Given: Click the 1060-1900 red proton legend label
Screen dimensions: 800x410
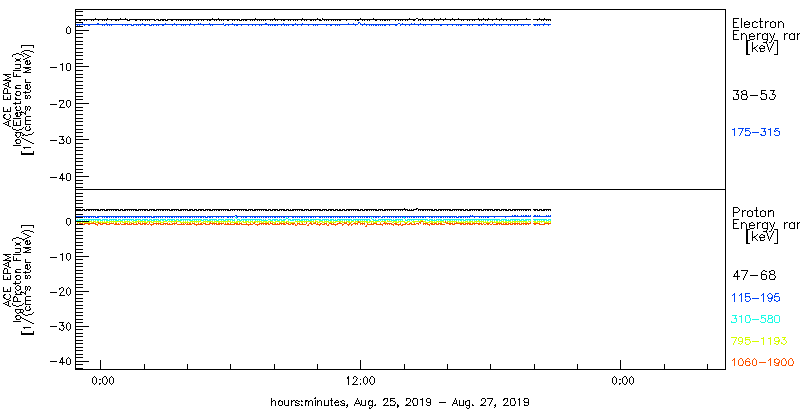Looking at the screenshot, I should pos(763,363).
